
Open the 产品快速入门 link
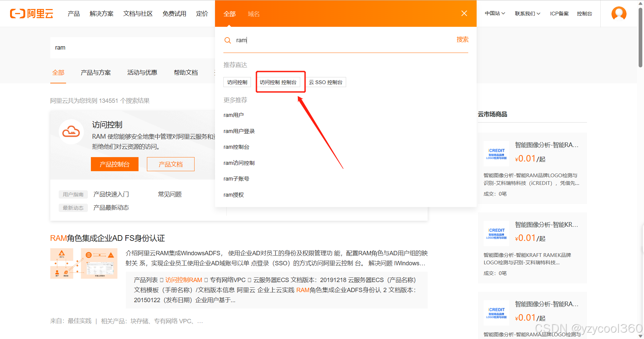tap(111, 194)
